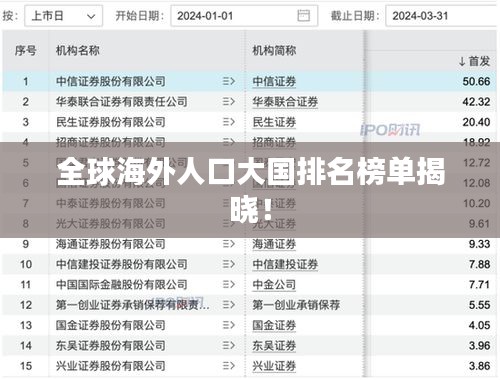Click the 机构简称 column header
This screenshot has width=500, height=380.
274,51
